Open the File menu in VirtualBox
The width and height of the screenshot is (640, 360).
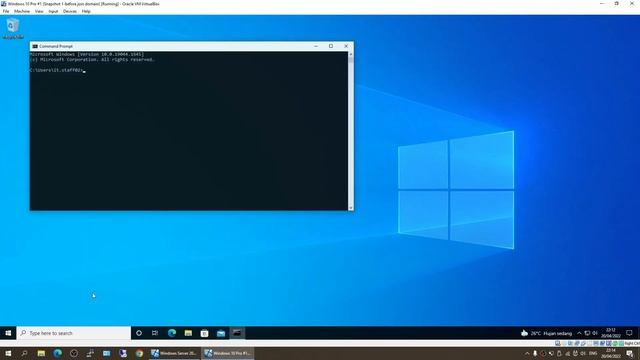click(6, 11)
